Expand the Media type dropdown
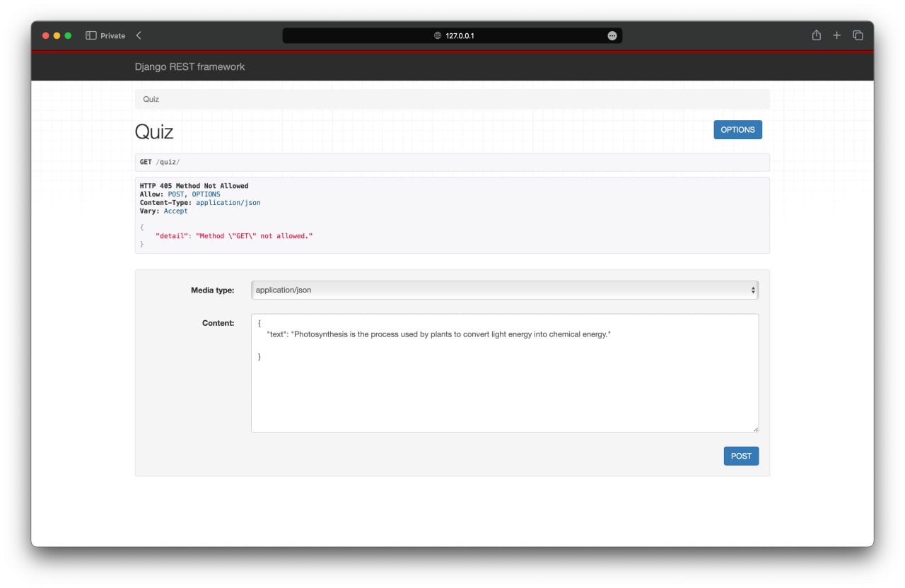Screen dimensions: 905x588 coord(504,290)
